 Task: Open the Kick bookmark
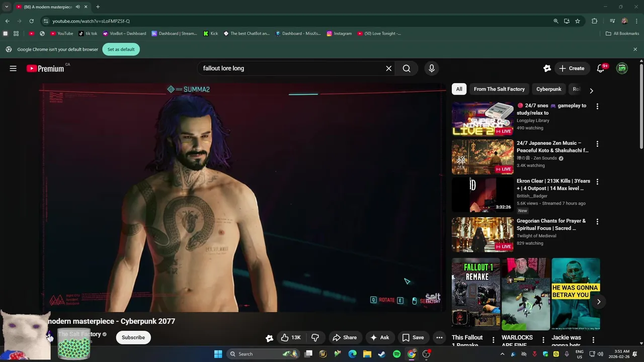(x=210, y=34)
